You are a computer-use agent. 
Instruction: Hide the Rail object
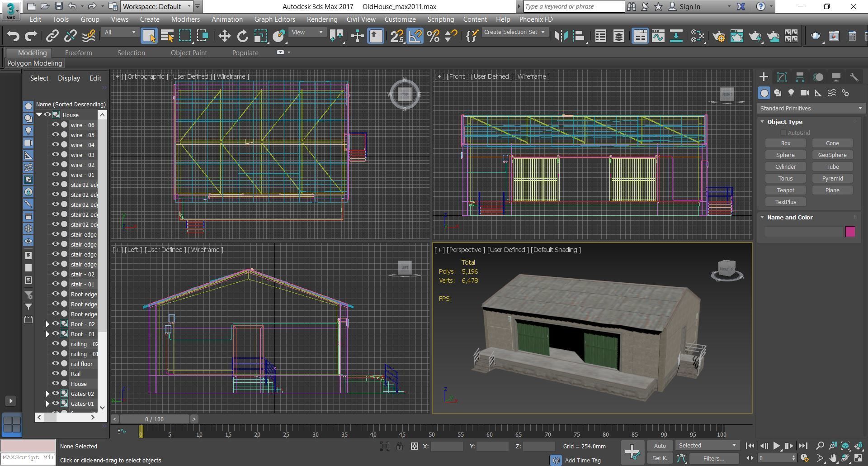pos(55,374)
